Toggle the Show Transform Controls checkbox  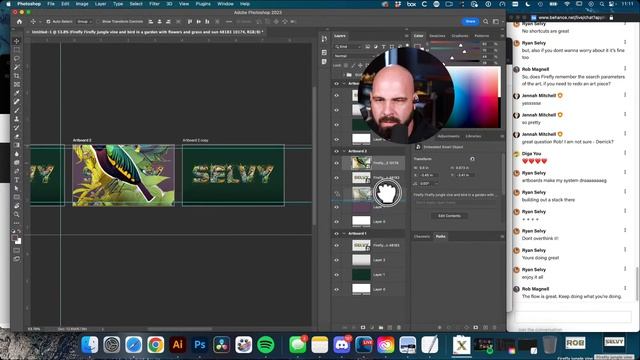click(x=98, y=21)
